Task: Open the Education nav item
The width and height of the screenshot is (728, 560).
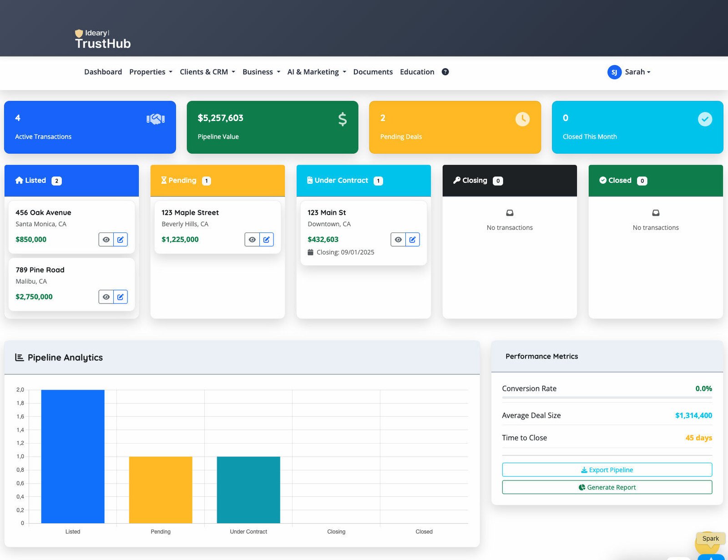Action: (x=417, y=72)
